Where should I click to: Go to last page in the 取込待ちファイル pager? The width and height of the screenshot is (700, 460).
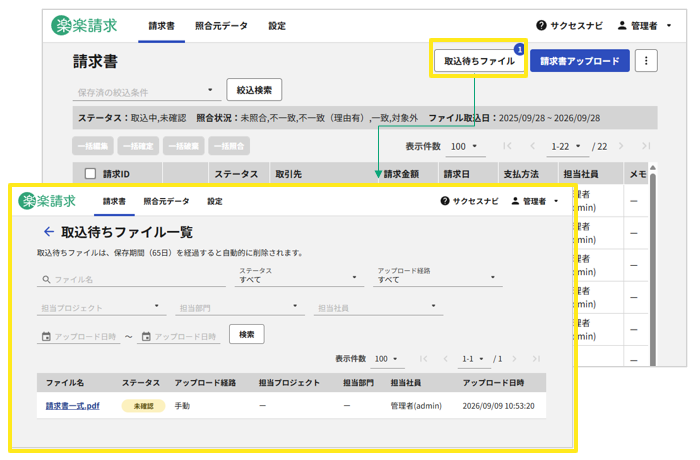coord(536,359)
